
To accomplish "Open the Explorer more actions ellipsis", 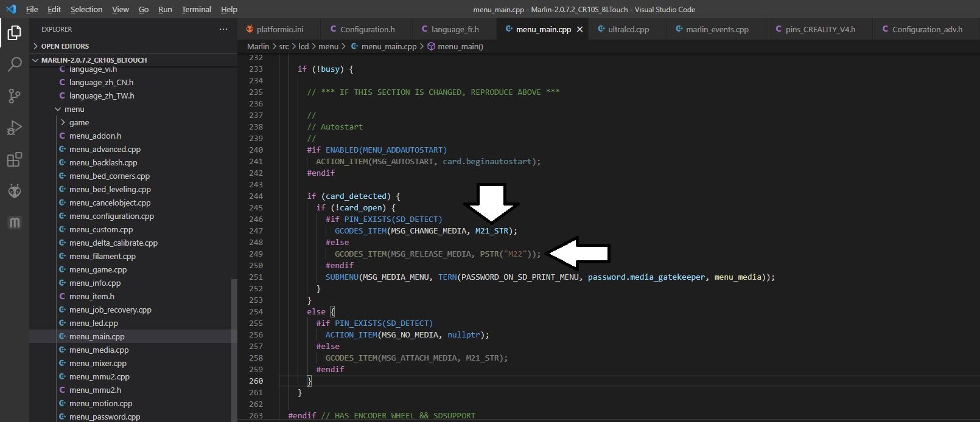I will point(223,29).
